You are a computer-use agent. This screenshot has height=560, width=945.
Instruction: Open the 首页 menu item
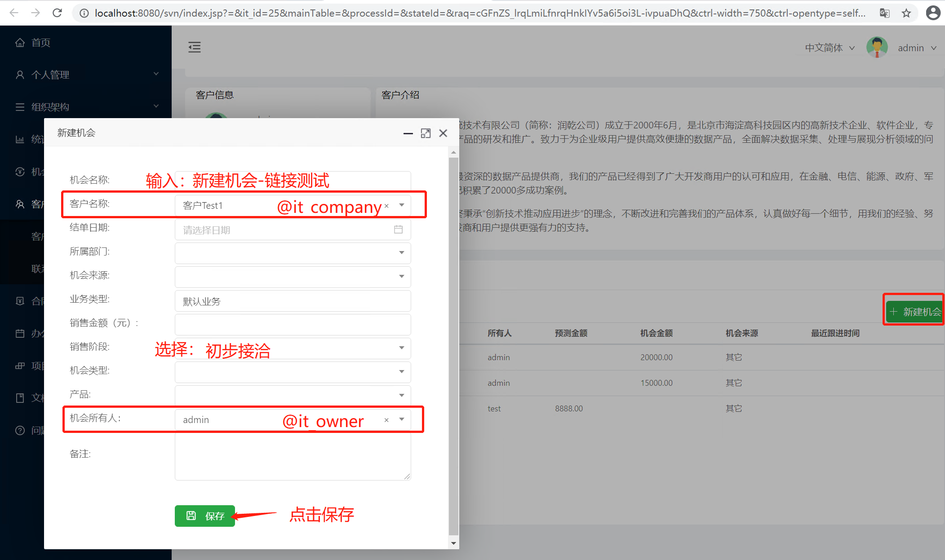[40, 43]
